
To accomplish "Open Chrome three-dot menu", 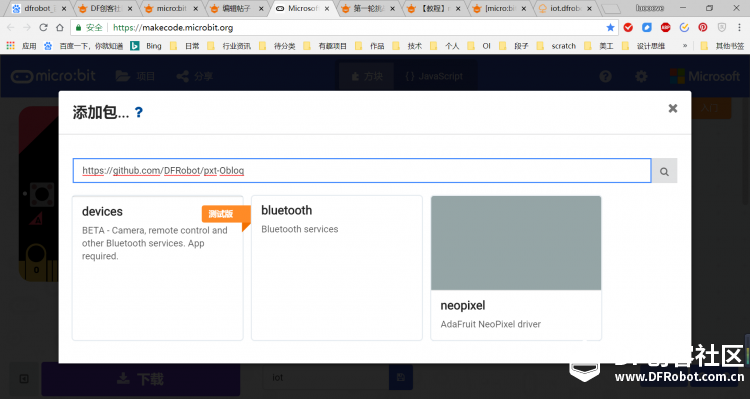I will point(739,28).
